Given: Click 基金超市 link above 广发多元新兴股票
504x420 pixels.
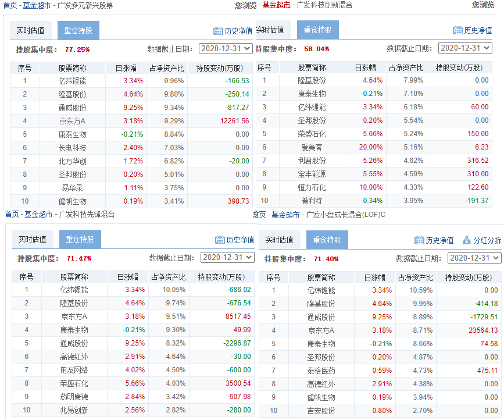Looking at the screenshot, I should point(37,5).
